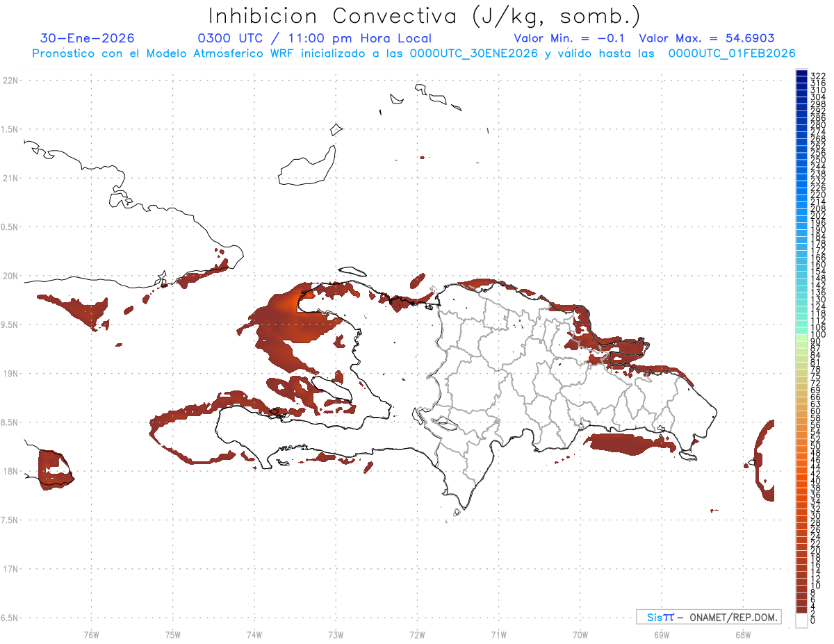Viewport: 834px width, 644px height.
Task: Click the "75W" longitude label
Action: pos(172,634)
